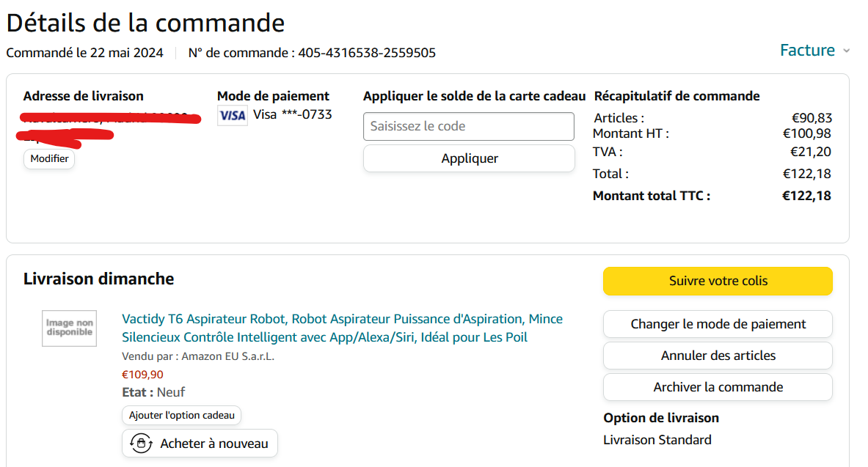Expand the Facture dropdown chevron
Viewport: 868px width, 467px height.
click(x=846, y=51)
